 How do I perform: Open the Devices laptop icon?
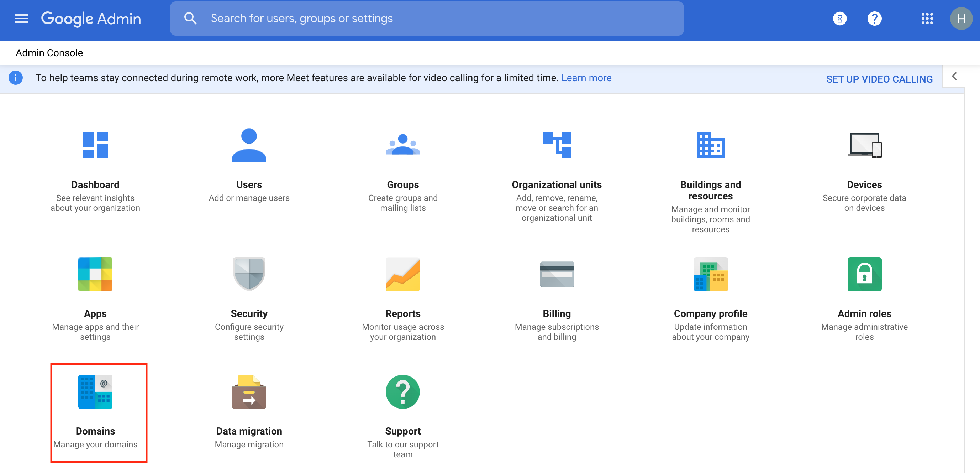(864, 145)
